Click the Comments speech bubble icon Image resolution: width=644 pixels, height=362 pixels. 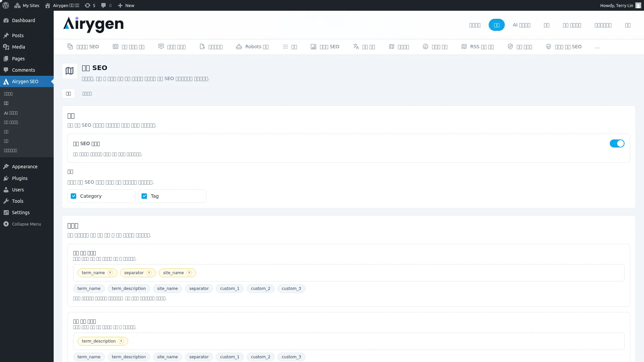(6, 70)
